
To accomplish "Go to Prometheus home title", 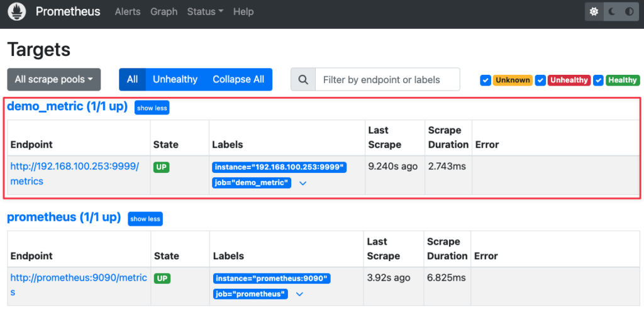I will [68, 11].
